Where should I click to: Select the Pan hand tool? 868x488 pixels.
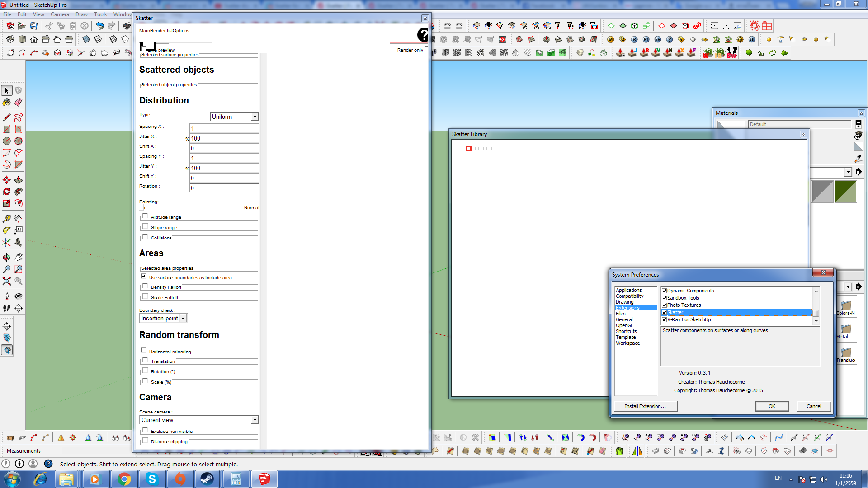point(19,258)
